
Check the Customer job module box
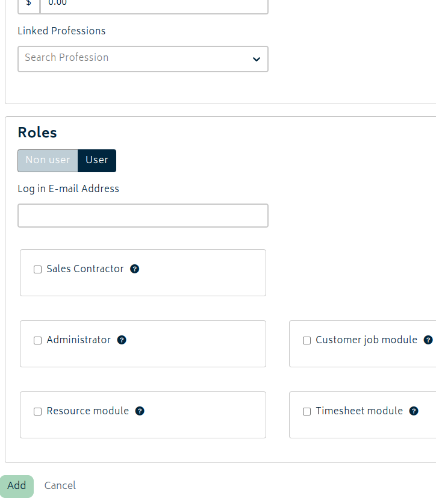click(307, 341)
